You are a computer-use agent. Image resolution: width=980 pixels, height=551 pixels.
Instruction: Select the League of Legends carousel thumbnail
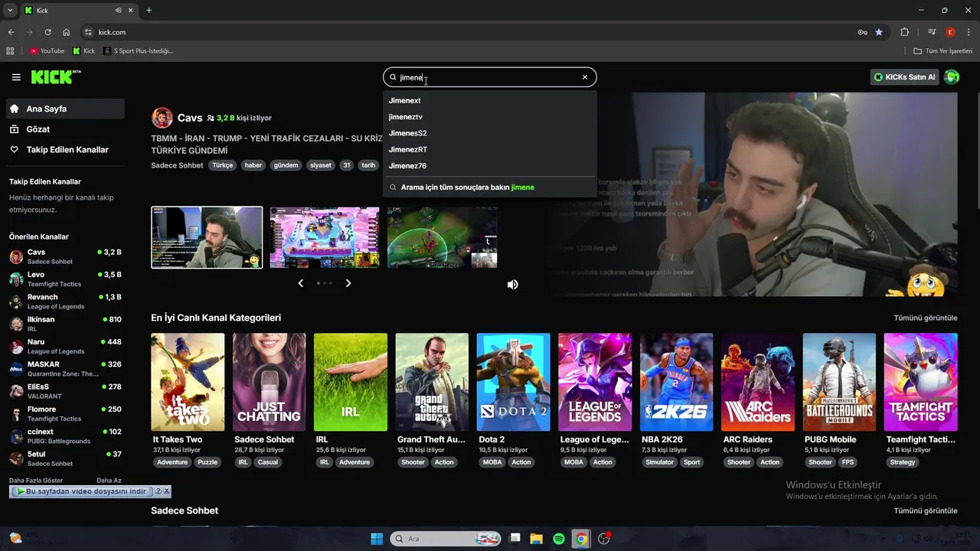(442, 237)
